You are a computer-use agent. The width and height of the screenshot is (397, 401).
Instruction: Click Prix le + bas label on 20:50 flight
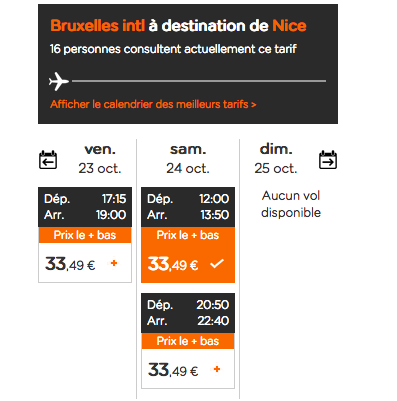click(188, 341)
